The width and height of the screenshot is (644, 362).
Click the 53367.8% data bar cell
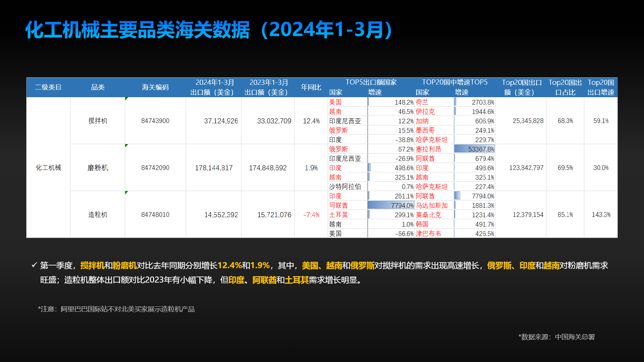tap(474, 149)
